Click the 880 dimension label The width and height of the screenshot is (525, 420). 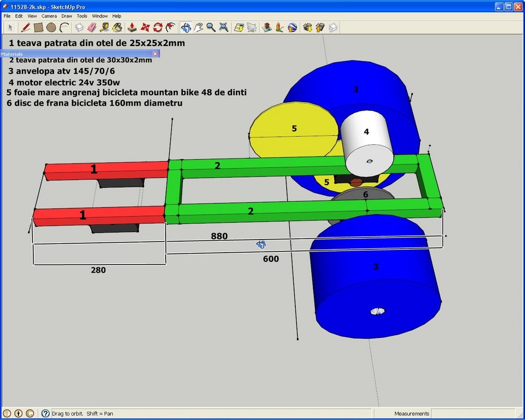219,236
